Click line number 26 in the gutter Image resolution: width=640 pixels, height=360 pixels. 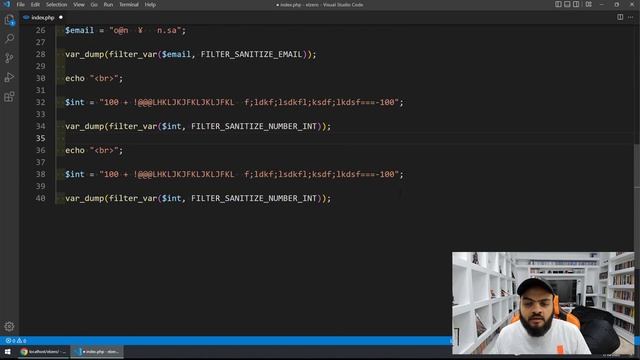pyautogui.click(x=40, y=30)
